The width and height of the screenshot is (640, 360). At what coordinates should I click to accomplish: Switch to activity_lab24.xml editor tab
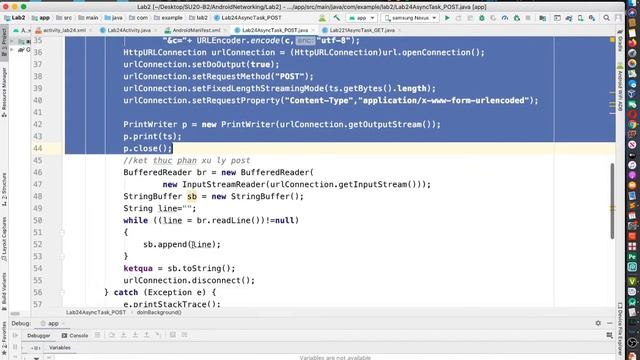(x=64, y=30)
